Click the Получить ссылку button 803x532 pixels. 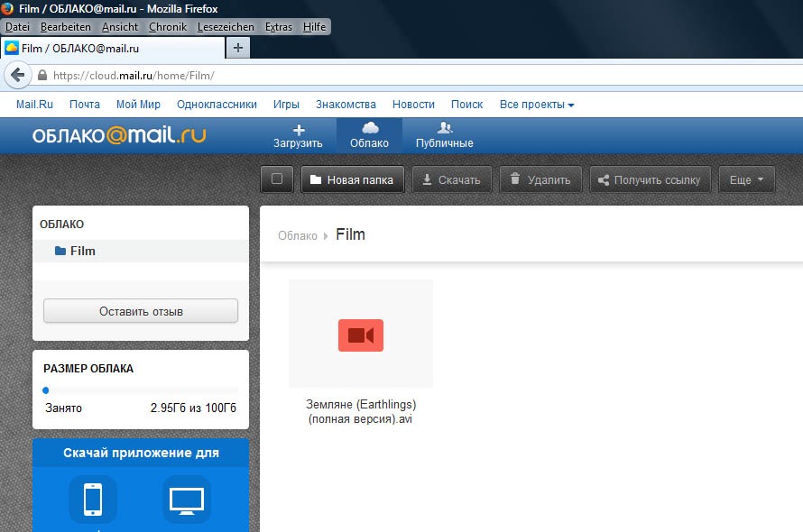(x=650, y=179)
